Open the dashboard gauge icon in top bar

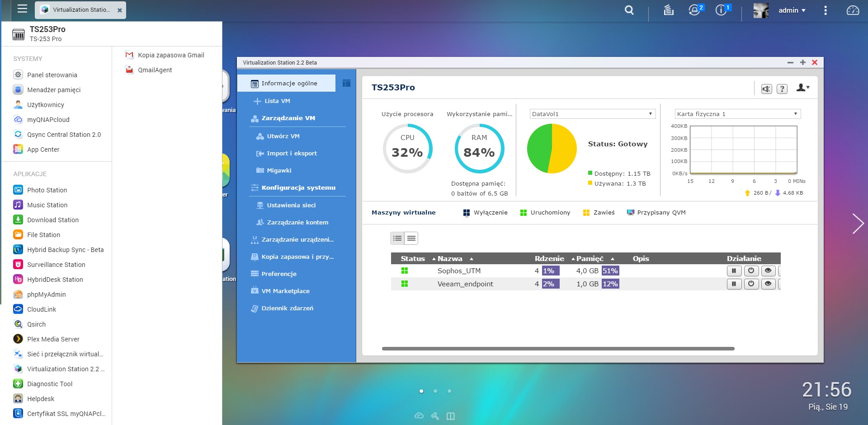(853, 10)
